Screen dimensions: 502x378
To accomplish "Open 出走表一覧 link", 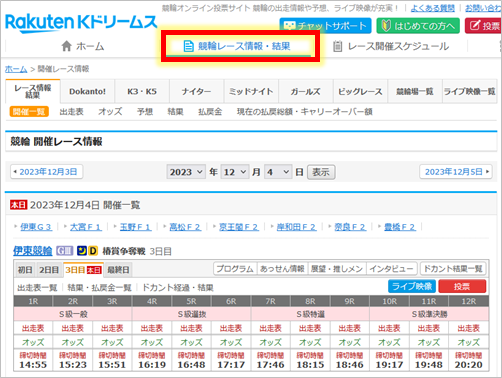I will pyautogui.click(x=37, y=288).
